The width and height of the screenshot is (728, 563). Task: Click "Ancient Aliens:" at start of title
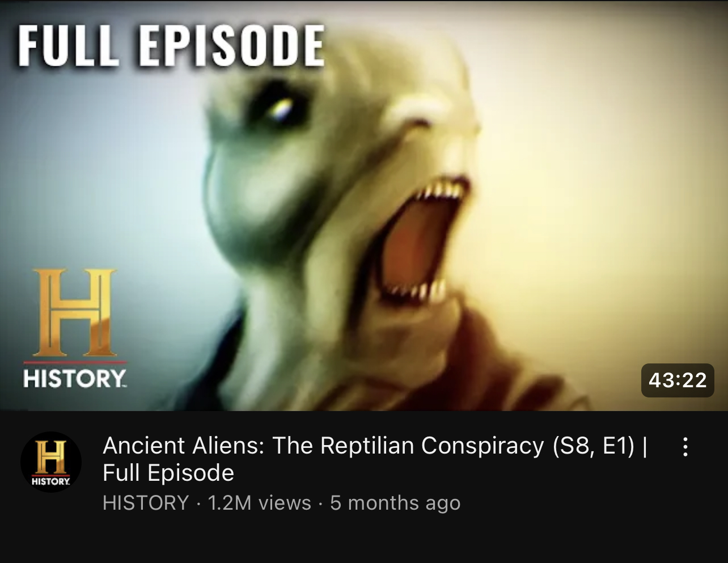click(x=184, y=446)
